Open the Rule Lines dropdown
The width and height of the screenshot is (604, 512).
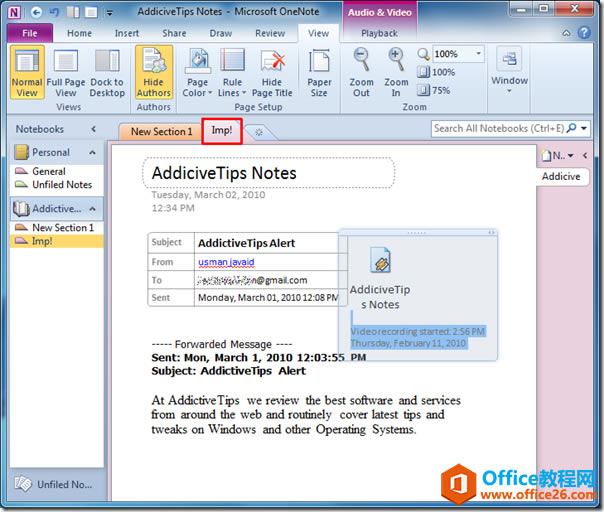232,72
